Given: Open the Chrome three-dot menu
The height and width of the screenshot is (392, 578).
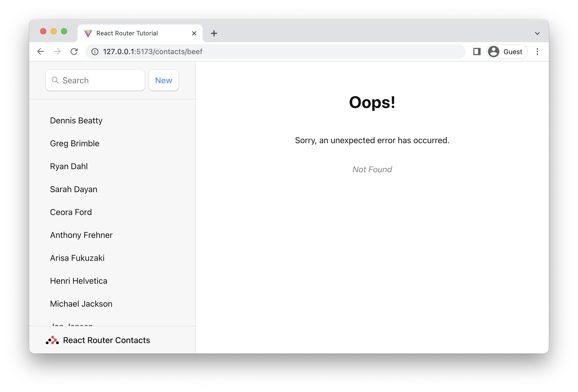Looking at the screenshot, I should click(537, 52).
